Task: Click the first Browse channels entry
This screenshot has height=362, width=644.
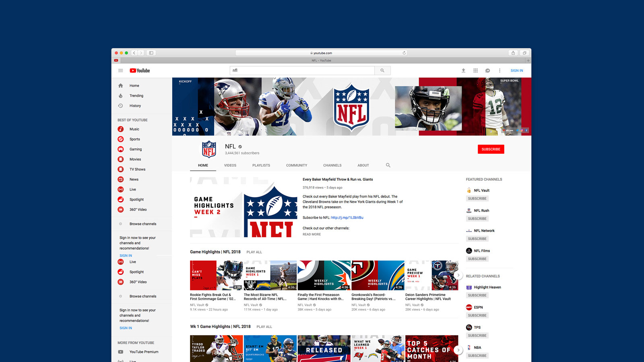Action: 143,224
